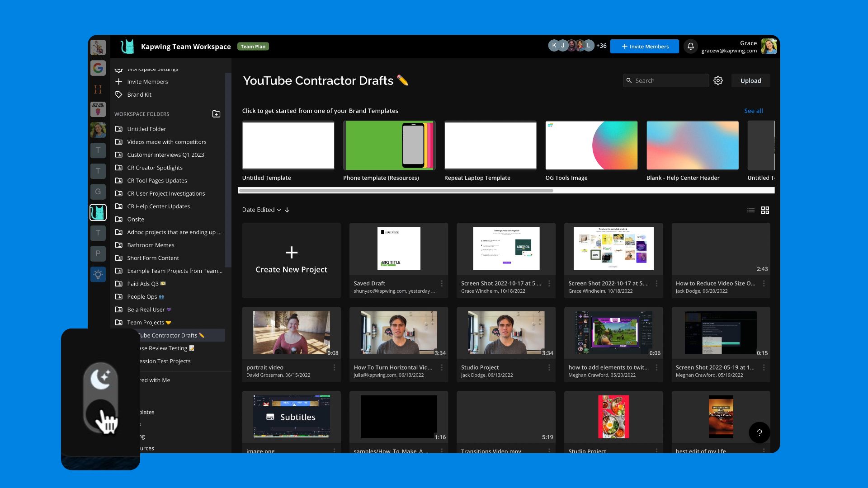
Task: Click the Upload button
Action: coord(750,80)
